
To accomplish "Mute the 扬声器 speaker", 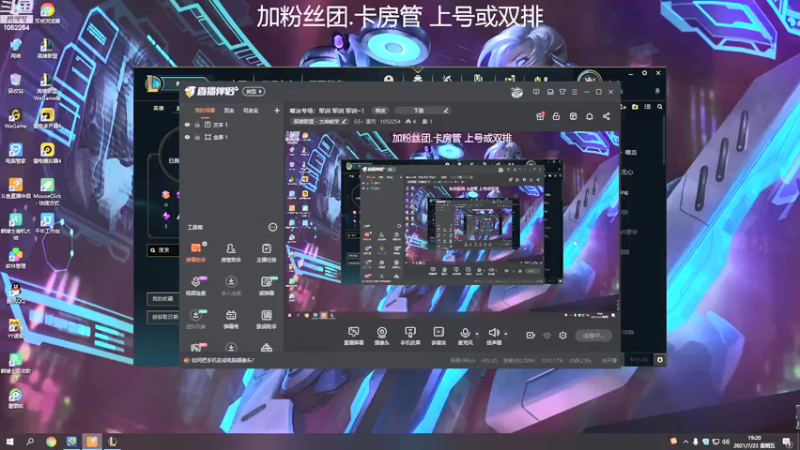I will [x=493, y=336].
